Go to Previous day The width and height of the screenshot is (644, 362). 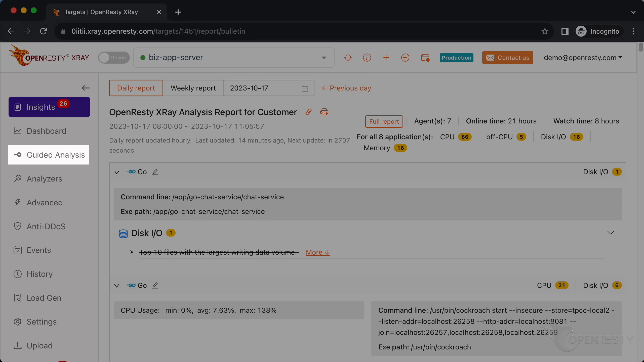346,88
